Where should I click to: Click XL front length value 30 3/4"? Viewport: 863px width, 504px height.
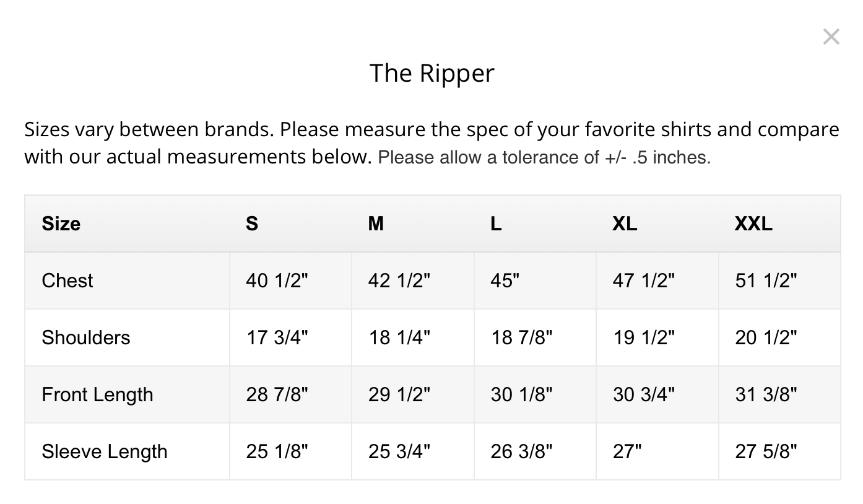point(644,394)
